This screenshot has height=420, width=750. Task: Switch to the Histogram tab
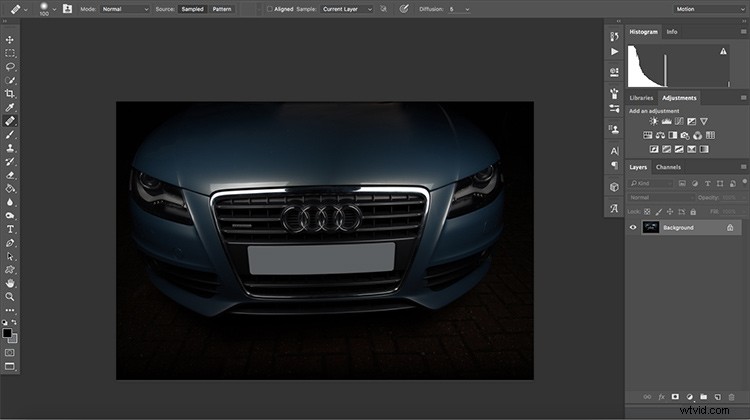coord(643,32)
